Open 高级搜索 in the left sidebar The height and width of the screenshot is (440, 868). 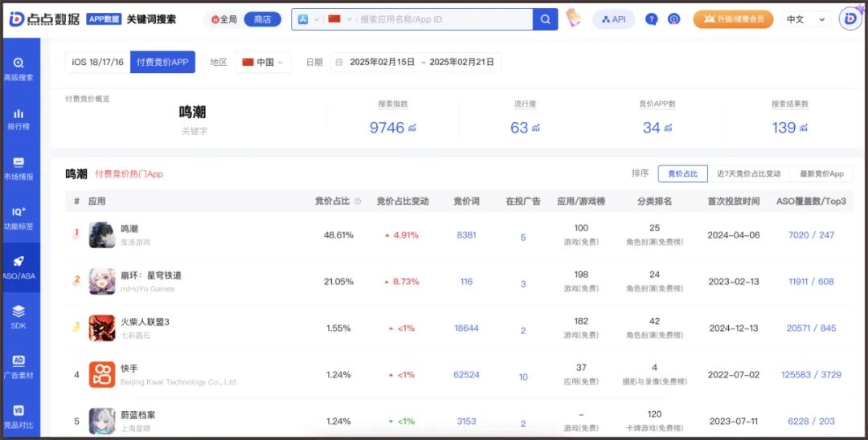18,69
